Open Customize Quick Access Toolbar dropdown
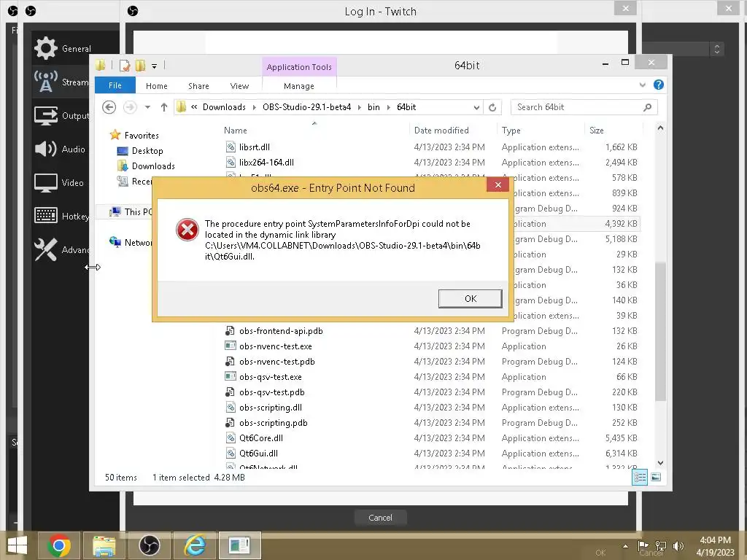Image resolution: width=747 pixels, height=560 pixels. click(154, 66)
